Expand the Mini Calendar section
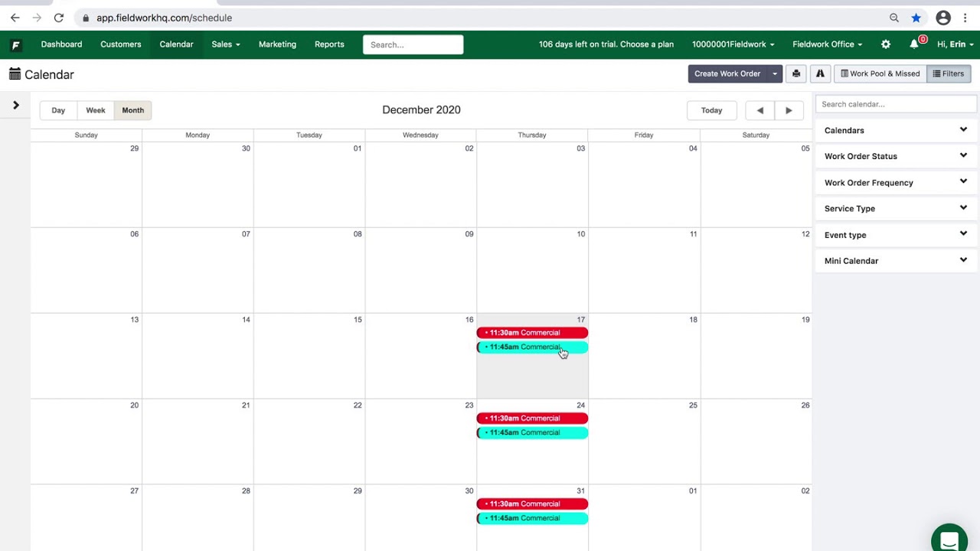The width and height of the screenshot is (980, 551). coord(896,261)
